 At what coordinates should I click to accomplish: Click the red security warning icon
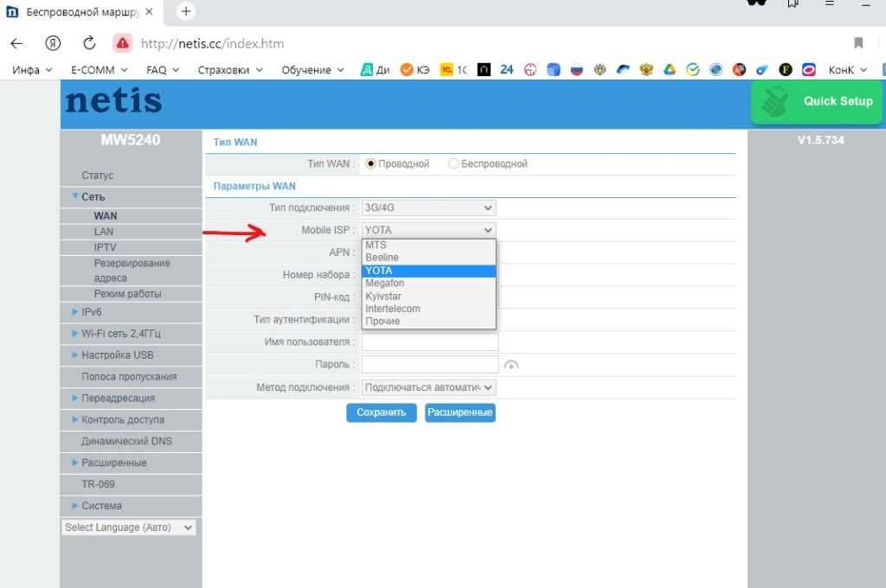coord(122,43)
